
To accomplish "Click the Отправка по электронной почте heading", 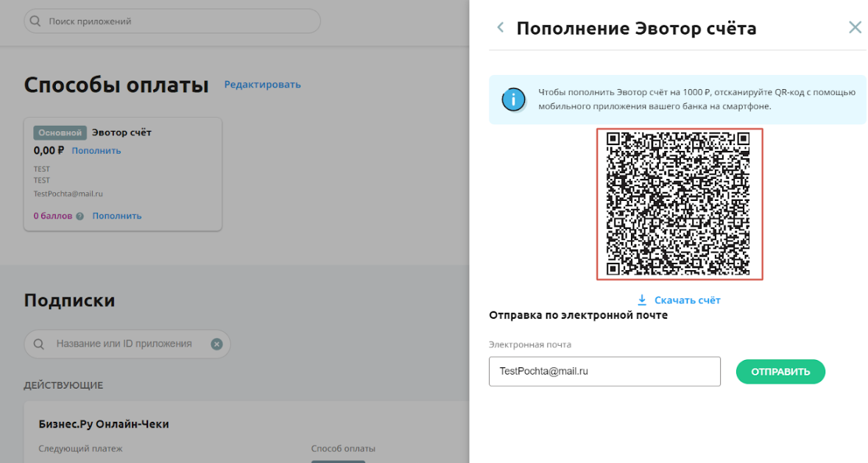I will click(578, 315).
